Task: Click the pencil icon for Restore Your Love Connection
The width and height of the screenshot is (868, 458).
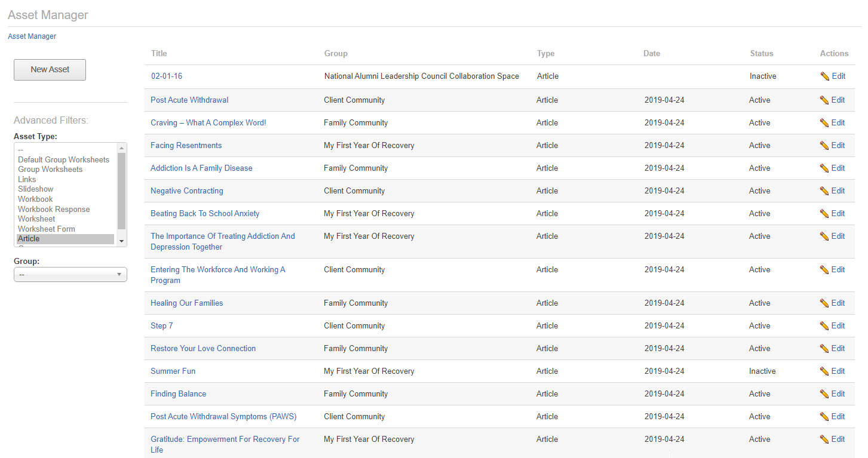Action: [824, 349]
